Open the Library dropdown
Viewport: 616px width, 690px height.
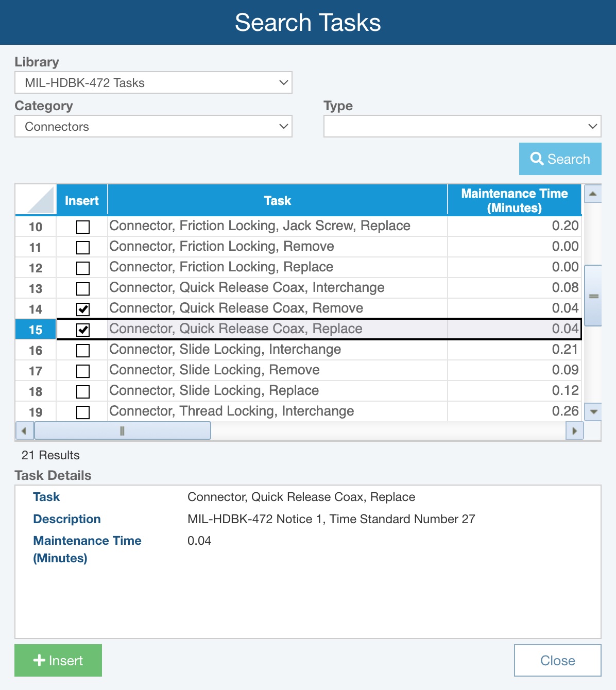(153, 82)
